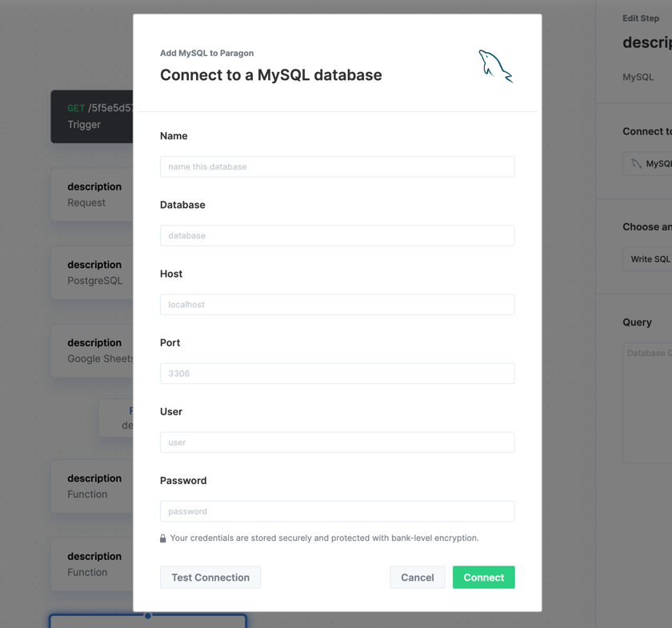Viewport: 672px width, 628px height.
Task: Click the MySQL subtitle under the step title
Action: click(638, 77)
